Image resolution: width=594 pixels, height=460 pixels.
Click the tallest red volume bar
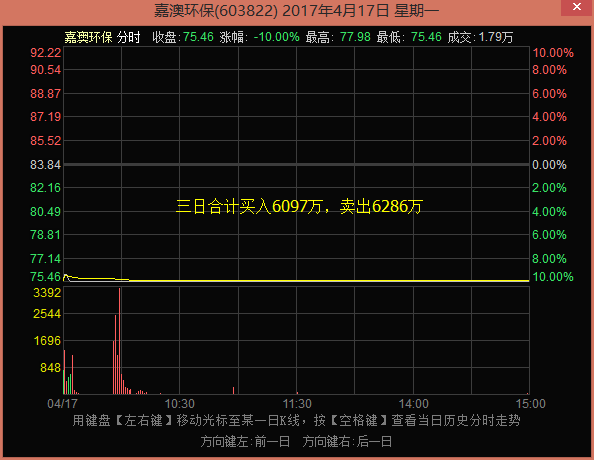point(119,341)
